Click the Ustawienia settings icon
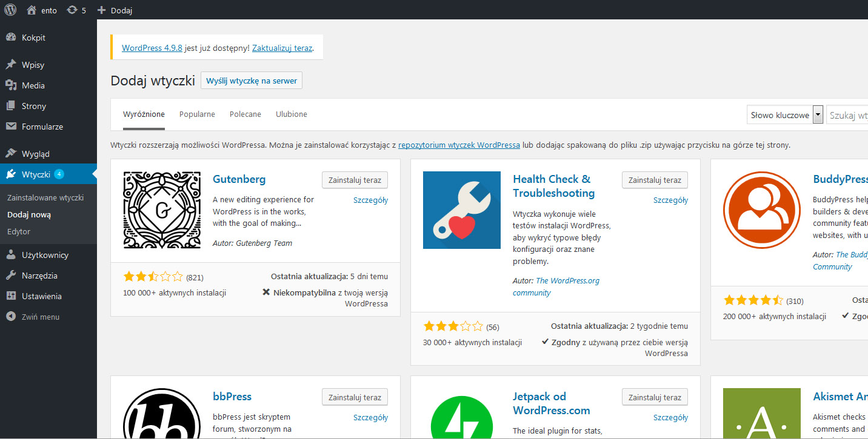 (11, 296)
